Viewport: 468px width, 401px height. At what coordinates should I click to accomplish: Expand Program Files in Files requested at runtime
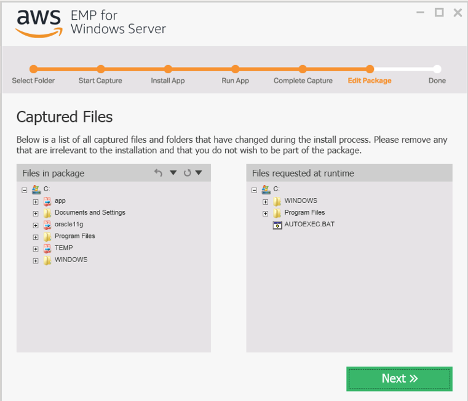(265, 213)
